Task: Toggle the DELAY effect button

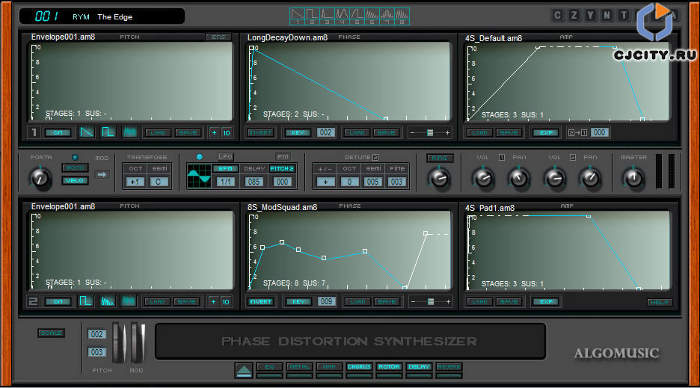Action: (x=419, y=367)
